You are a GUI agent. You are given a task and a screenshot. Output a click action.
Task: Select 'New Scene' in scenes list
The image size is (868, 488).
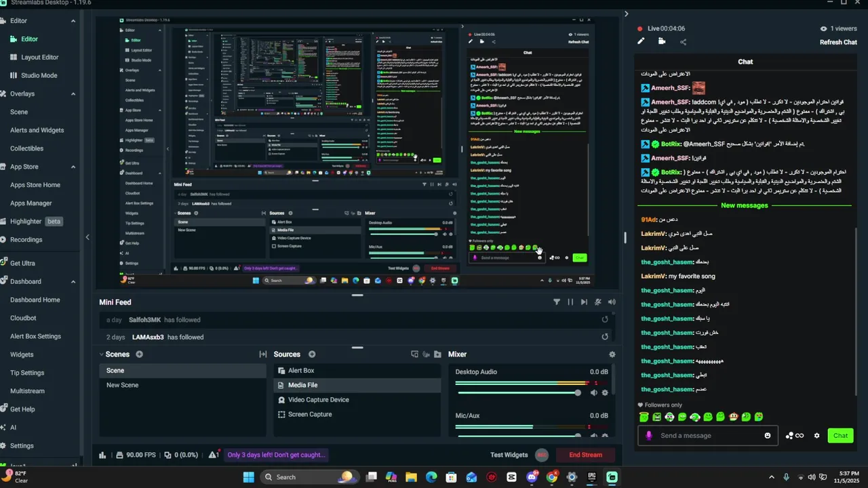coord(182,385)
